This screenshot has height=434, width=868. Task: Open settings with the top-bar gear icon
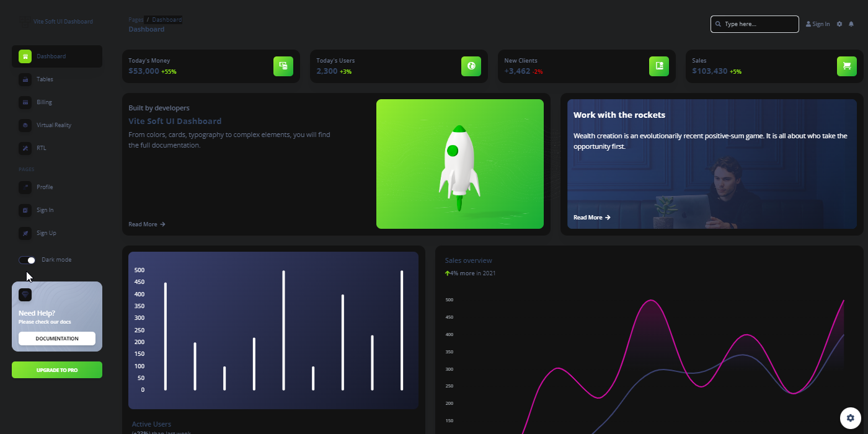[x=839, y=24]
